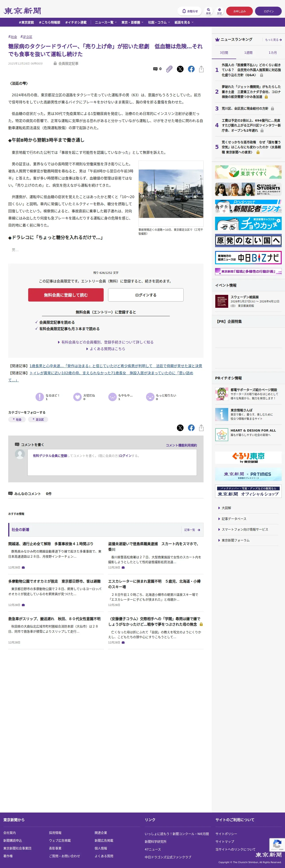This screenshot has height=868, width=285.
Task: Share on X from the top share row
Action: click(180, 69)
